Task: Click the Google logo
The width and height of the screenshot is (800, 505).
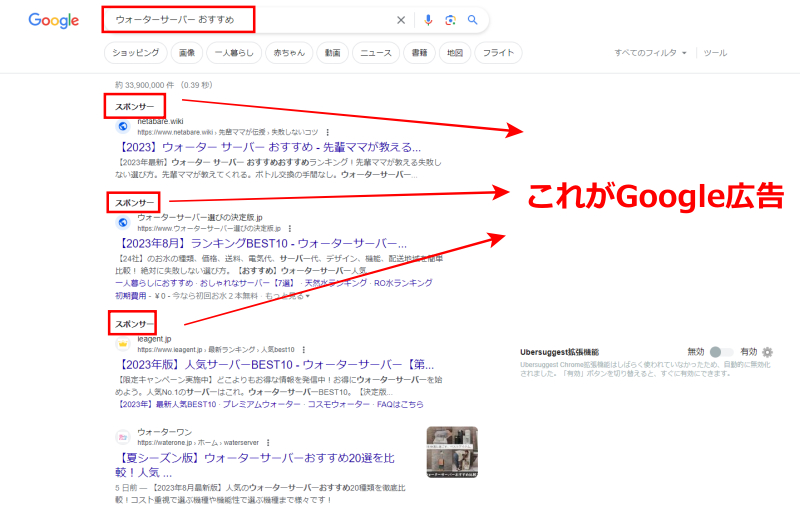Action: coord(54,21)
